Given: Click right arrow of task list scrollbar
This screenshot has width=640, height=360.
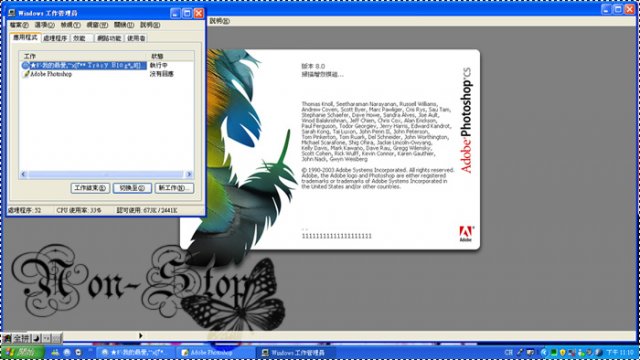Looking at the screenshot, I should click(189, 174).
